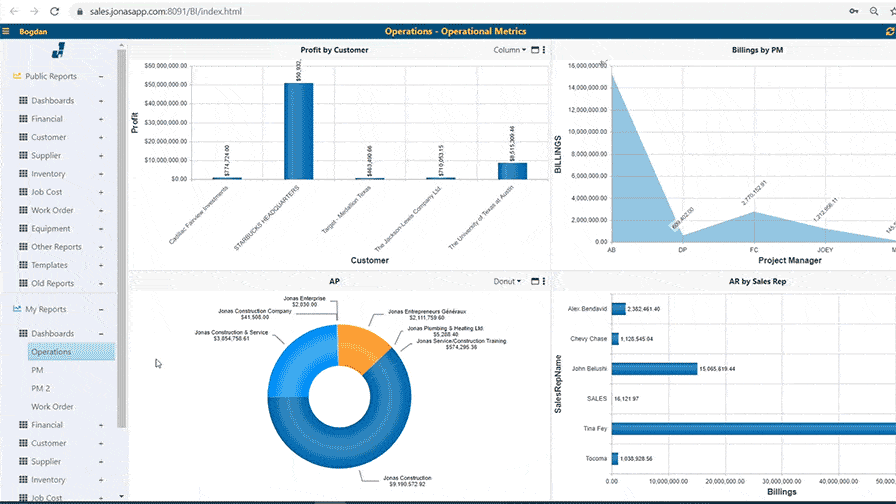Click grid icon next to Templates
This screenshot has width=896, height=504.
[23, 265]
